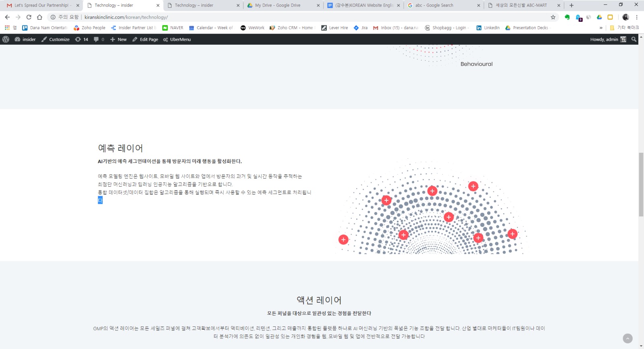The image size is (644, 349).
Task: Open the Customize link in admin bar
Action: (x=56, y=39)
